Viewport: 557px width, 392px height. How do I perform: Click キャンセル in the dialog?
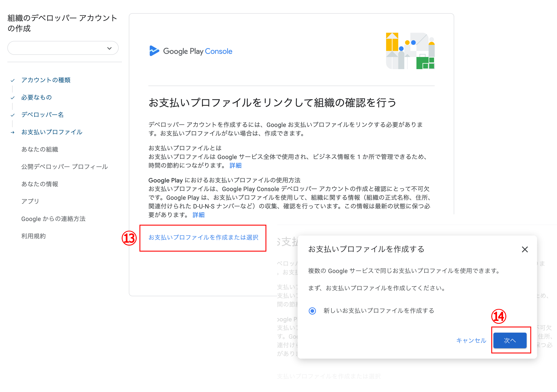point(471,340)
